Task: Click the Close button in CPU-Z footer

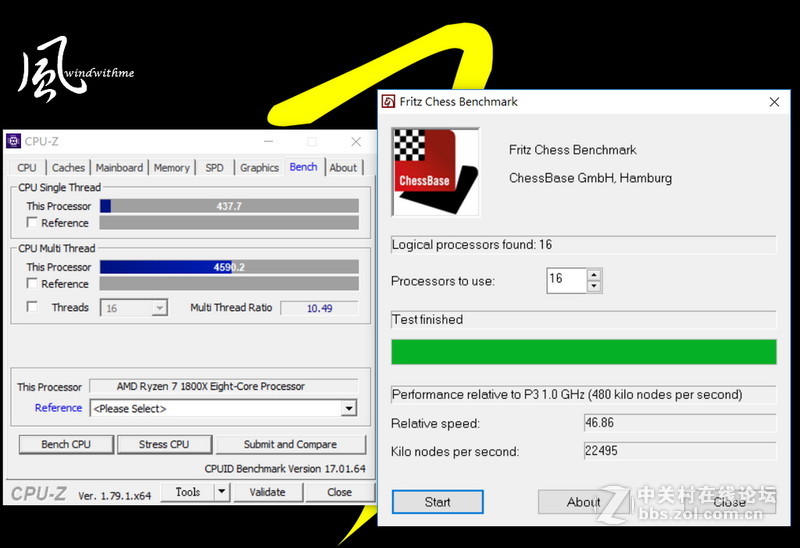Action: click(x=339, y=492)
